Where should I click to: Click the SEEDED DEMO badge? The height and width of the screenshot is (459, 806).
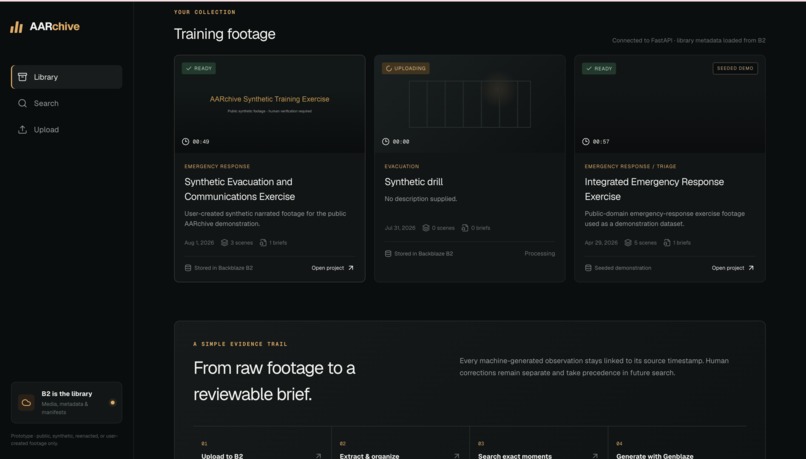pos(735,68)
